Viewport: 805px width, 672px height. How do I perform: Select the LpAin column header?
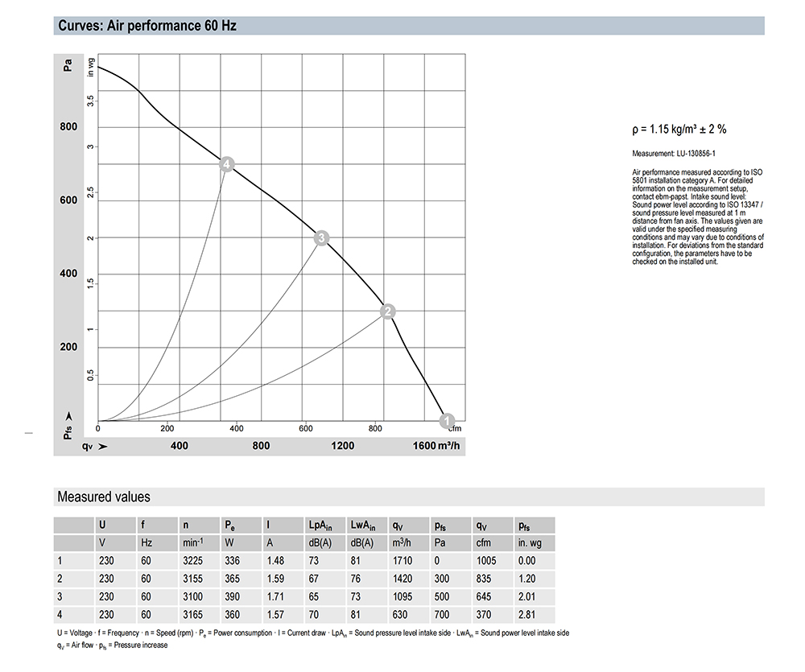[x=320, y=525]
